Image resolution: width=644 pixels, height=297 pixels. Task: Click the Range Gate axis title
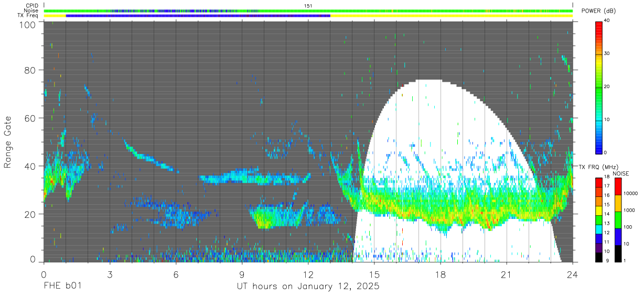pos(8,142)
